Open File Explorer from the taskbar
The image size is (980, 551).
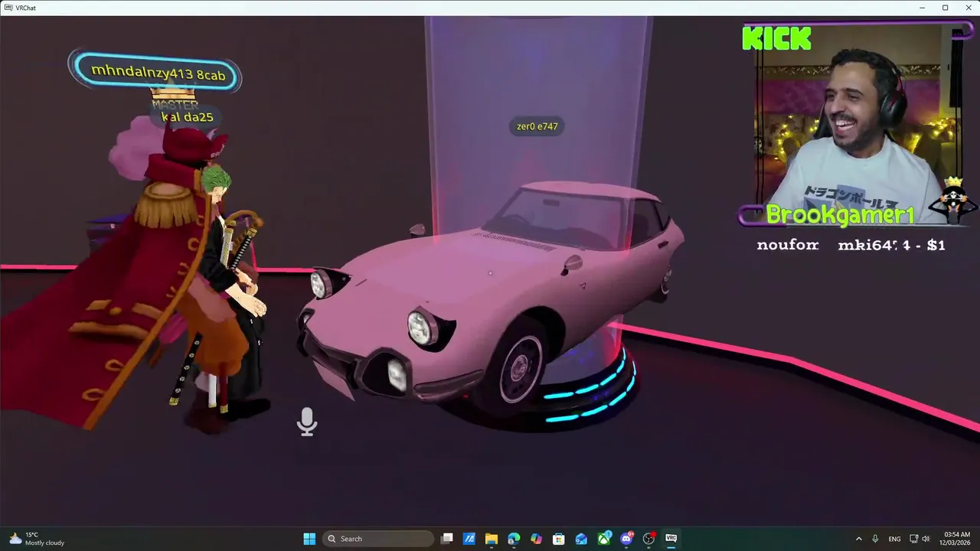click(x=492, y=539)
